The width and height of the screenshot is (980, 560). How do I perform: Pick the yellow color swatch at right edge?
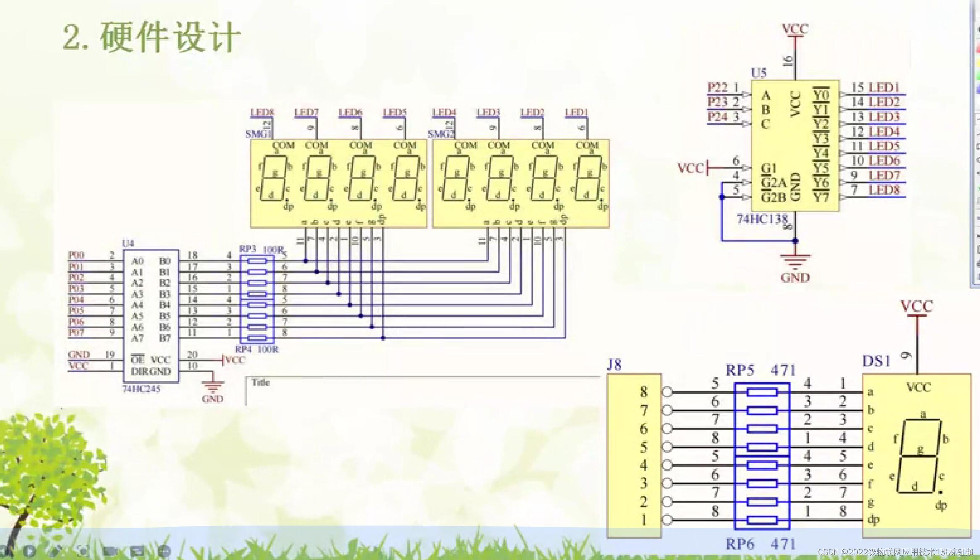coord(978,63)
